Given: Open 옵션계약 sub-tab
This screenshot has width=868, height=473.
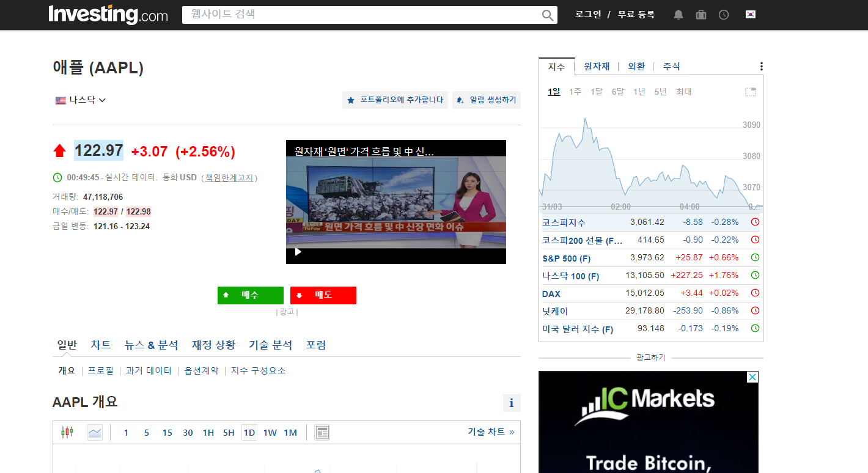Looking at the screenshot, I should coord(201,371).
